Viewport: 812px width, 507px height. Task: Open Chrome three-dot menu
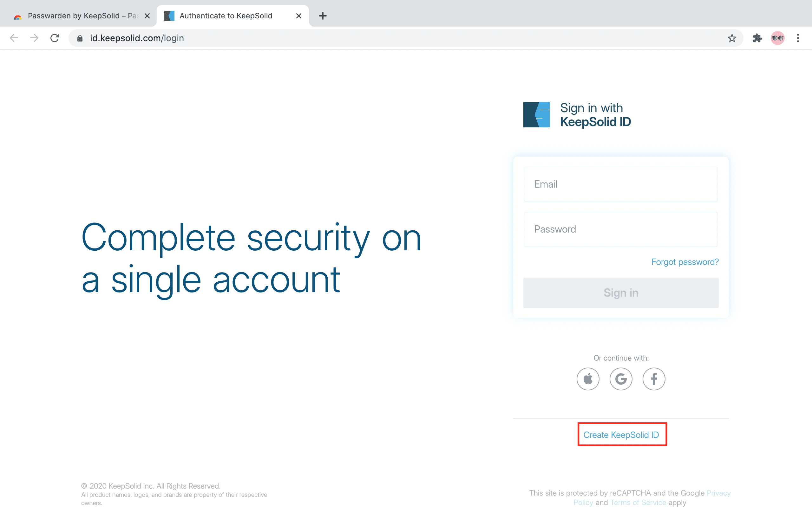pyautogui.click(x=798, y=38)
